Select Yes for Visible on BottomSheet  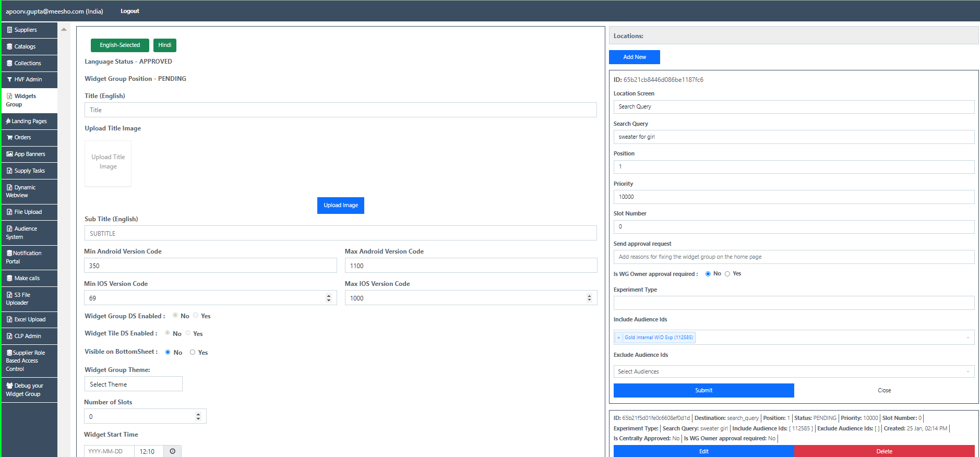193,352
